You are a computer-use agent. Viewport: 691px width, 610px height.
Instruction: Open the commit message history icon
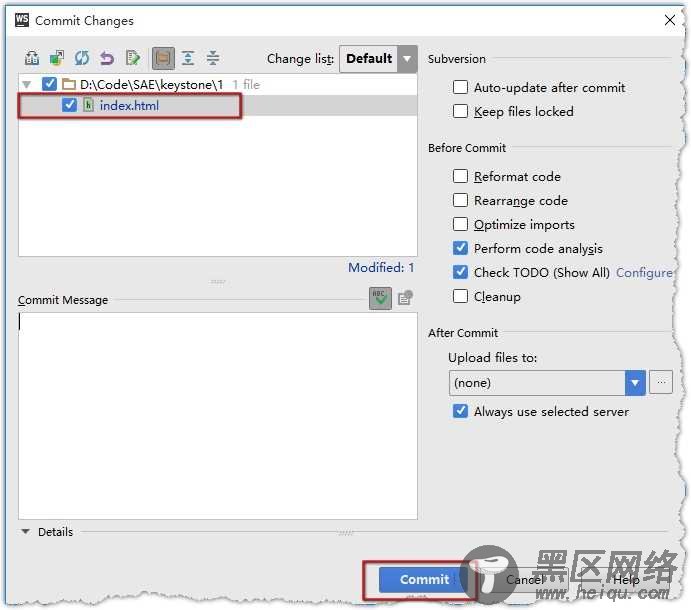click(x=405, y=298)
